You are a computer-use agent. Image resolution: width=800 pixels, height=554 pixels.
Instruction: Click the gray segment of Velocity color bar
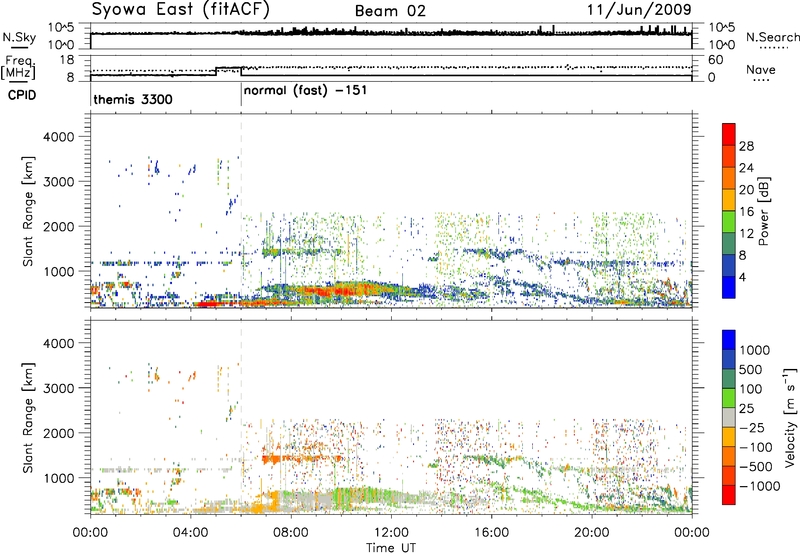point(729,417)
